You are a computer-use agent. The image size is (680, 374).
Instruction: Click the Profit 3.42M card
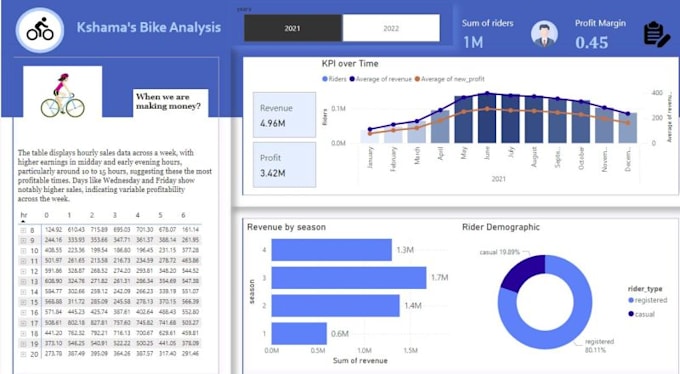pos(284,165)
